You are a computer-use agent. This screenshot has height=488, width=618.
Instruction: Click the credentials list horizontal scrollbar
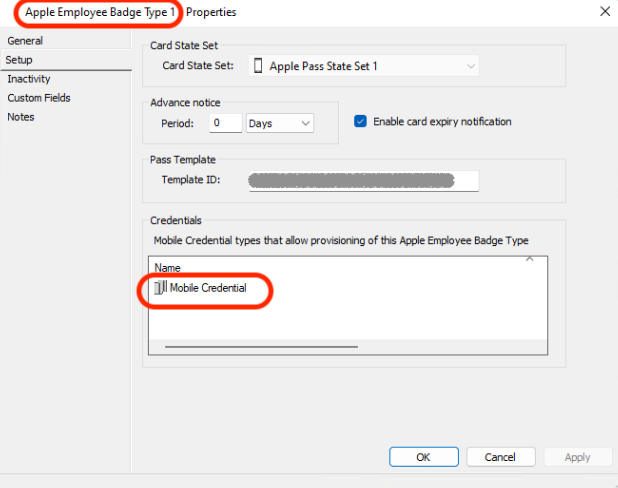(x=261, y=347)
